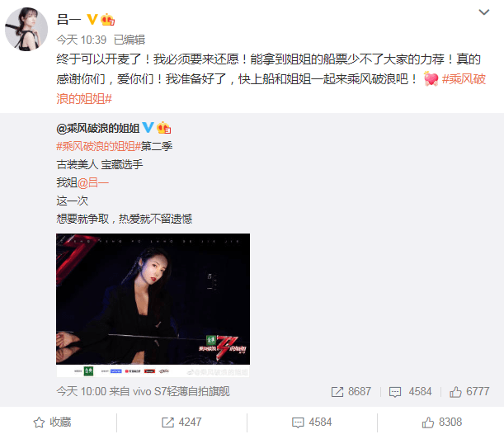Open the original post timestamp 今天 10:00
Viewport: 504px width, 439px height.
[82, 391]
